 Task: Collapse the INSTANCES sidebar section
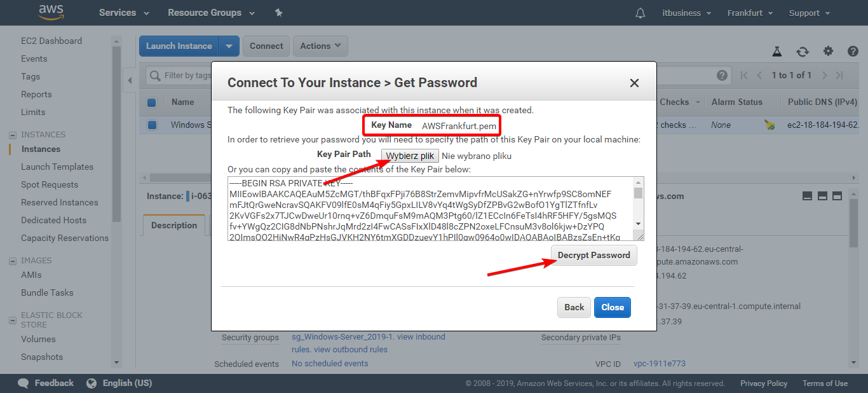(x=12, y=135)
